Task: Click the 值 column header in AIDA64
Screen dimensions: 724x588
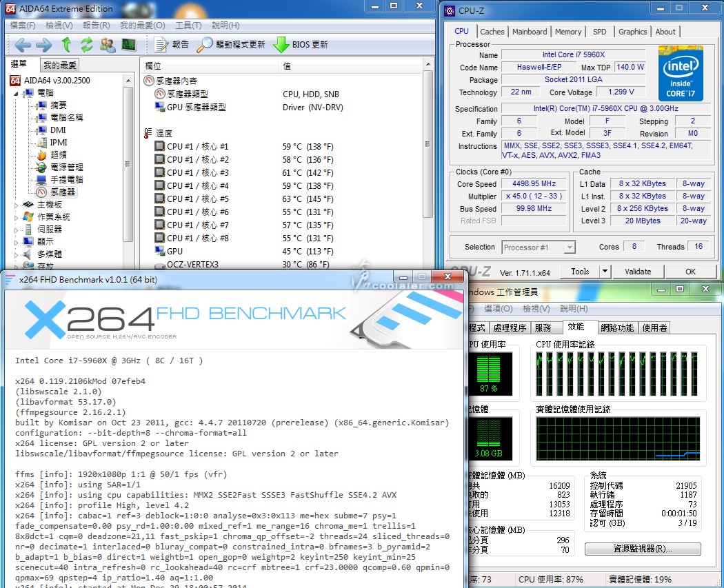Action: (x=350, y=65)
